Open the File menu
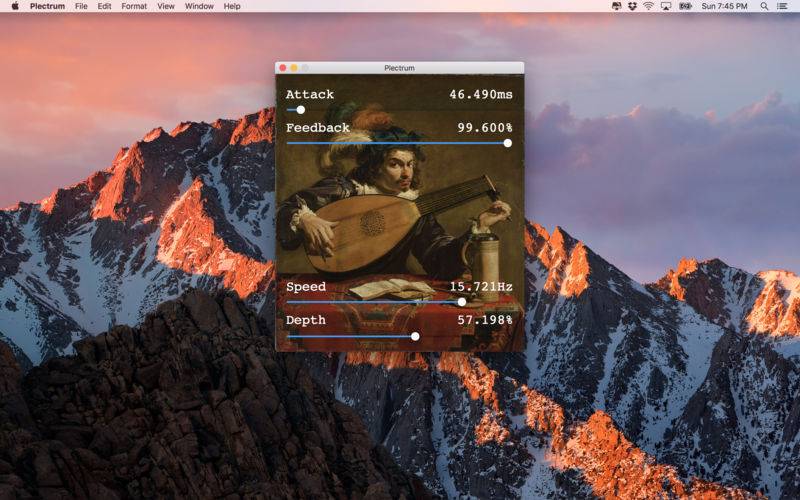Viewport: 800px width, 500px height. (81, 6)
